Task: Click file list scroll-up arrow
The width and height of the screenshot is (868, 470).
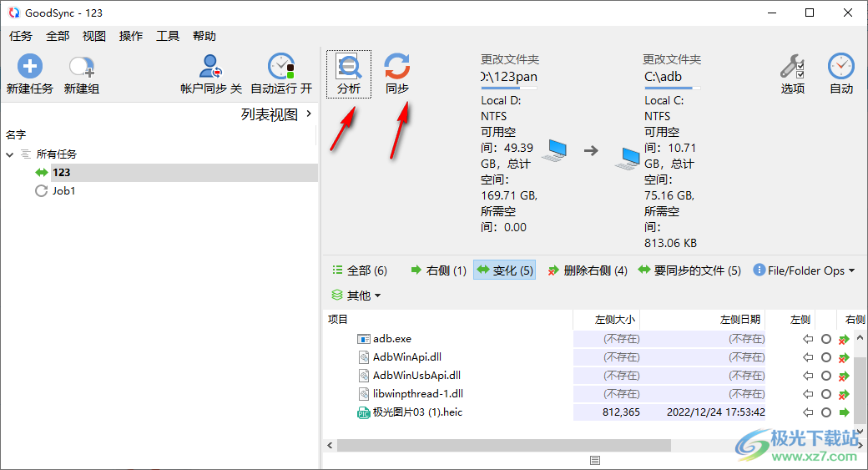Action: pos(860,337)
